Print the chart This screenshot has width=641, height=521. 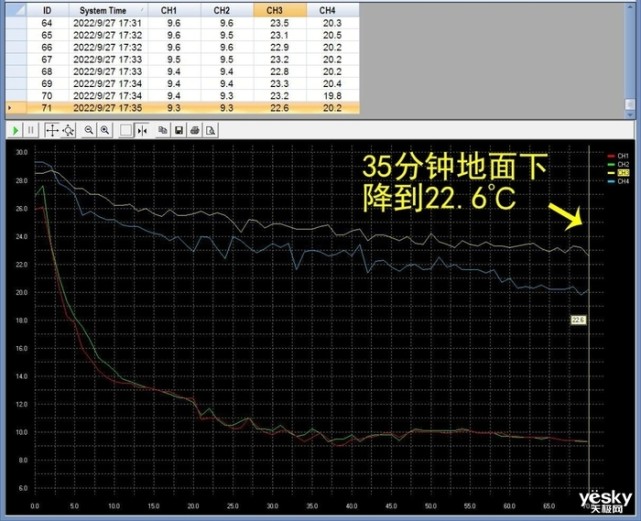click(x=195, y=130)
